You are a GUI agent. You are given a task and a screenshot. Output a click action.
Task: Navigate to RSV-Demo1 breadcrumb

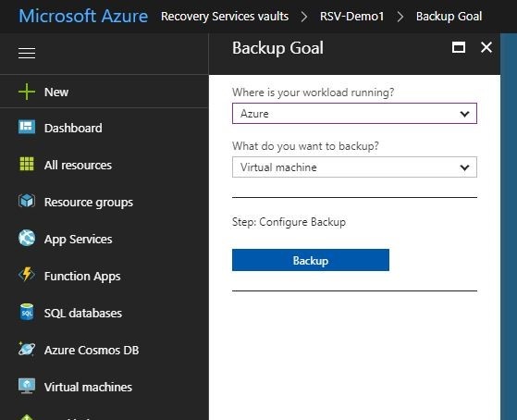352,16
